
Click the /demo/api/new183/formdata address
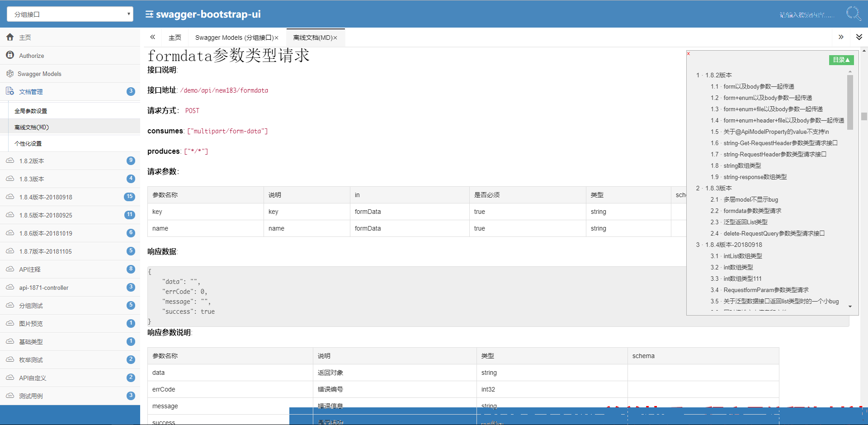click(224, 90)
